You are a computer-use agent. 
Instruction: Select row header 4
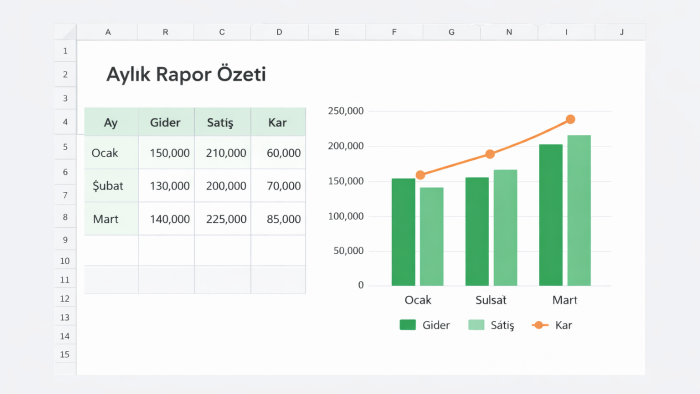[65, 122]
